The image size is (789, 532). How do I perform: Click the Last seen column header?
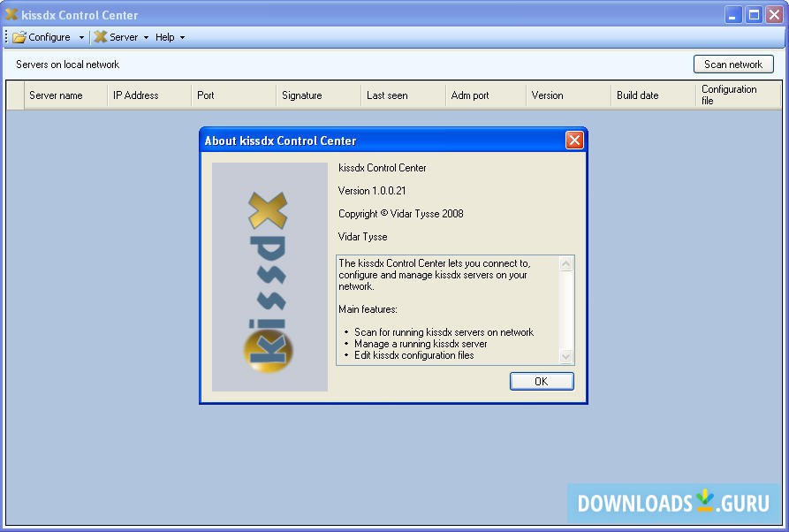[x=403, y=95]
